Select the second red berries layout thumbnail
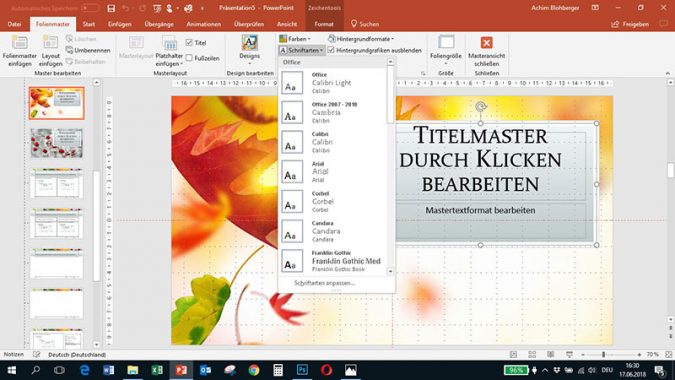Viewport: 675px width, 380px height. [56, 143]
